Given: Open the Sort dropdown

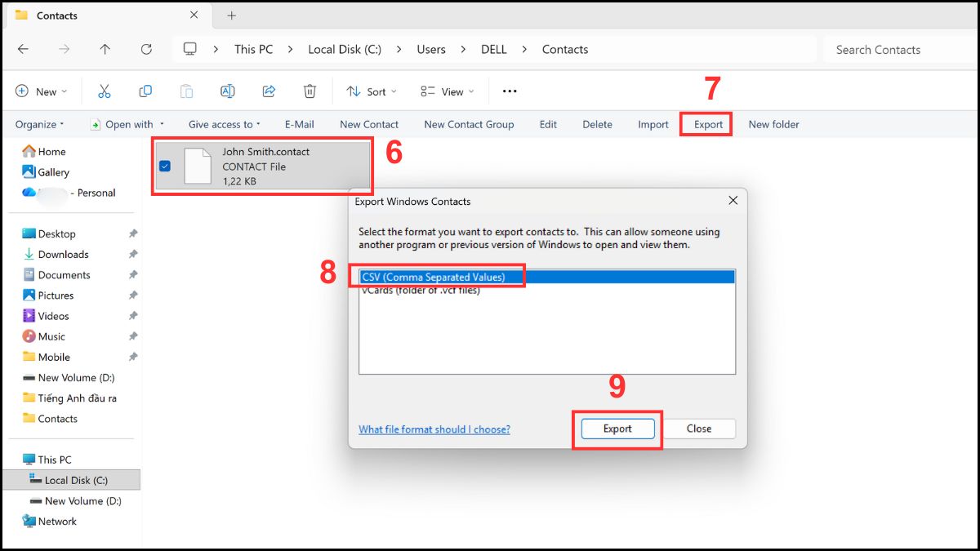Looking at the screenshot, I should [x=371, y=91].
